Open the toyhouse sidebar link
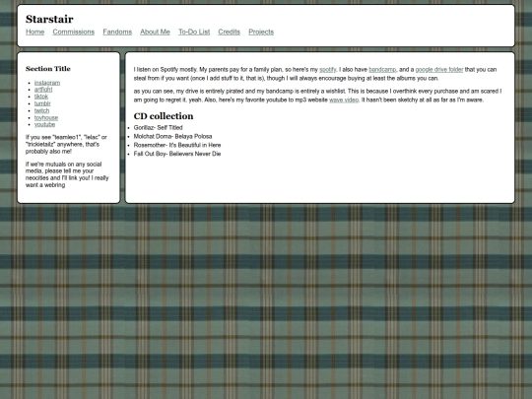The height and width of the screenshot is (399, 532). click(46, 118)
